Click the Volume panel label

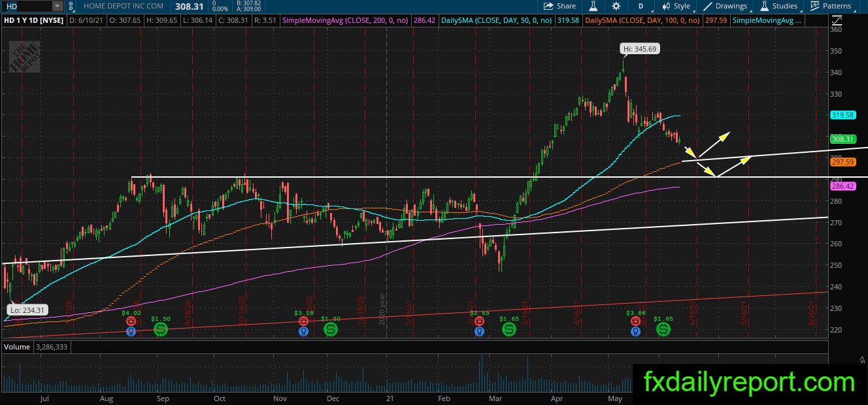pyautogui.click(x=17, y=347)
